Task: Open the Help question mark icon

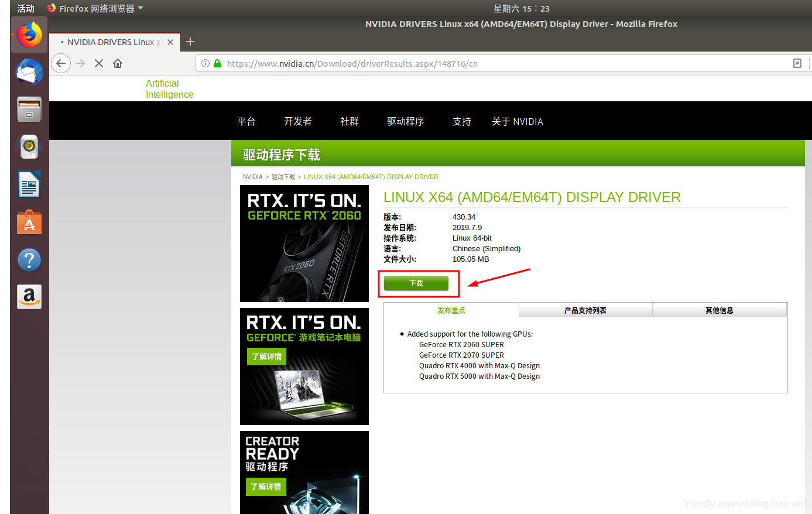Action: click(29, 259)
